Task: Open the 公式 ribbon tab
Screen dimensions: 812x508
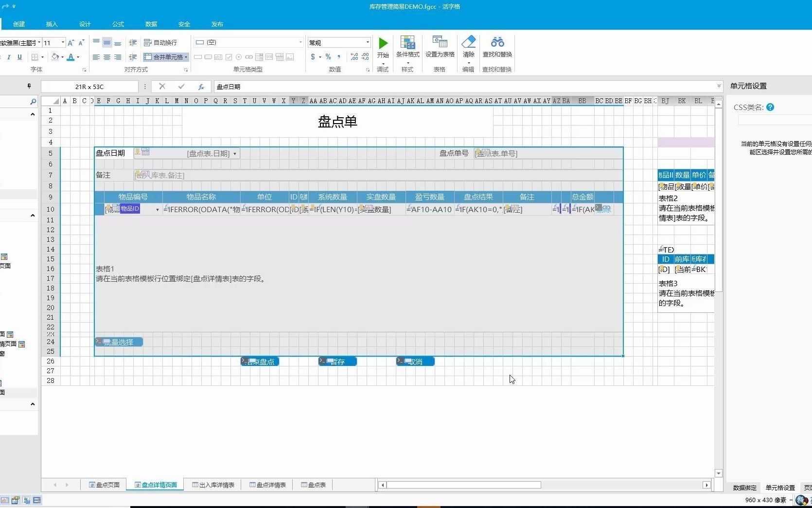Action: pos(118,24)
